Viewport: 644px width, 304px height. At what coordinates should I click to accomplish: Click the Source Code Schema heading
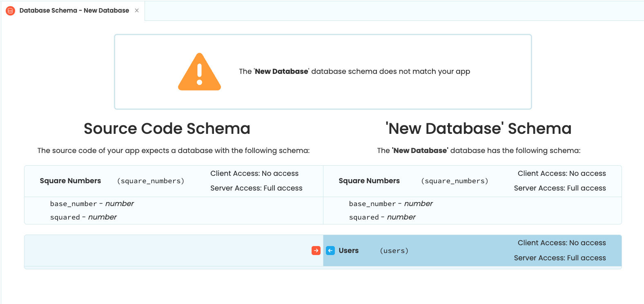click(x=167, y=129)
